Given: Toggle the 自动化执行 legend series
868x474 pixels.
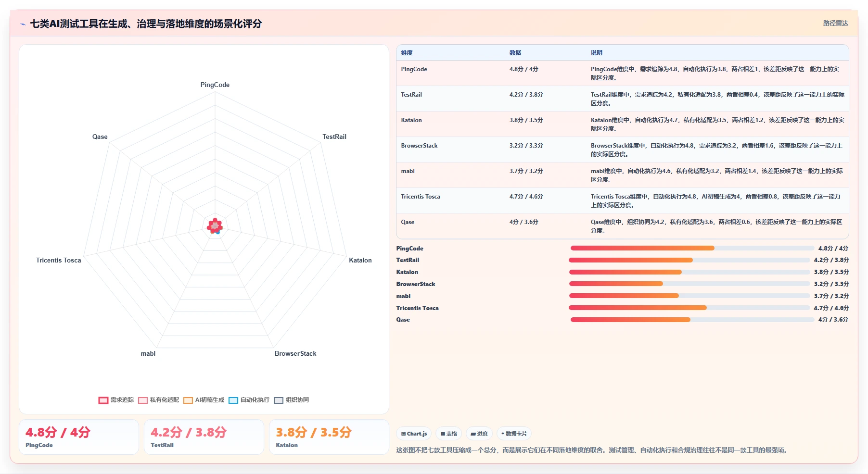Looking at the screenshot, I should coord(249,400).
